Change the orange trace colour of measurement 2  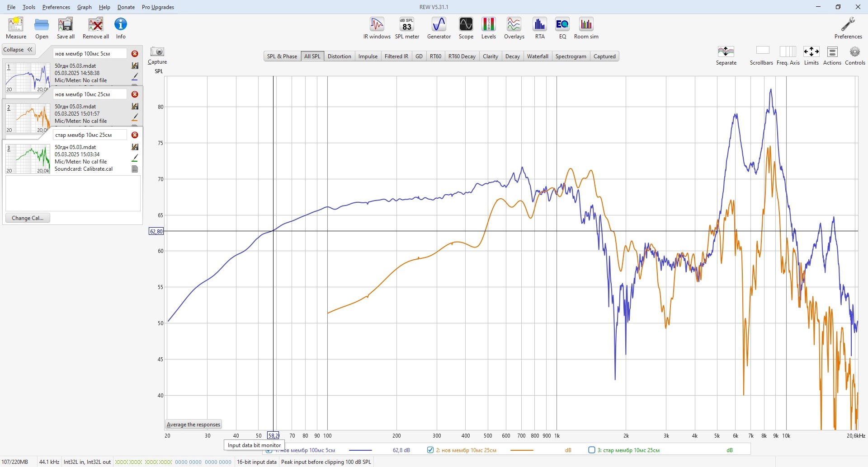click(x=135, y=117)
